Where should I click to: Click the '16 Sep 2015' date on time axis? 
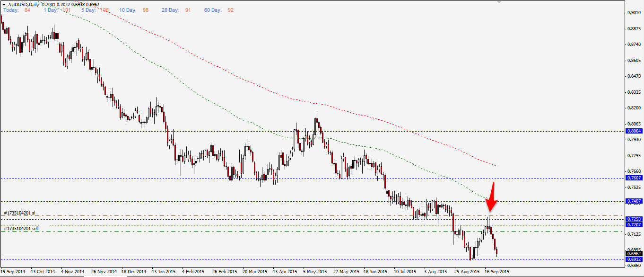pos(496,272)
